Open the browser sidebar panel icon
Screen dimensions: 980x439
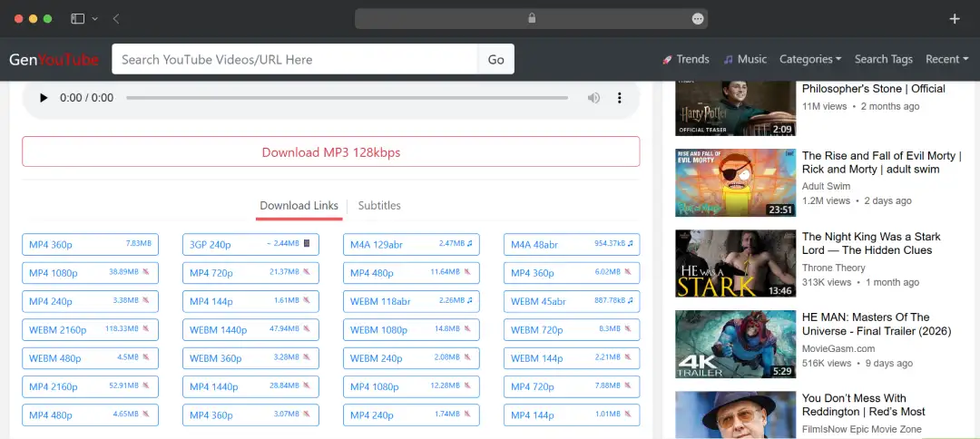[77, 19]
